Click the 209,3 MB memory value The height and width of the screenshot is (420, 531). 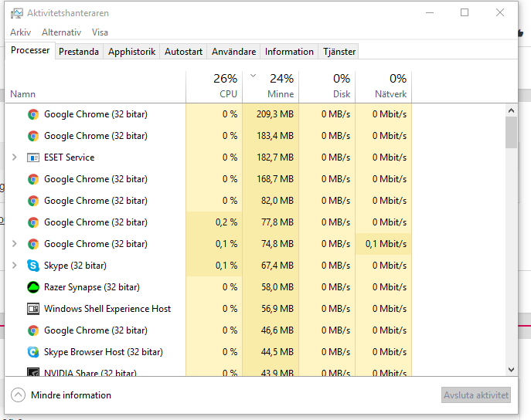tap(275, 114)
